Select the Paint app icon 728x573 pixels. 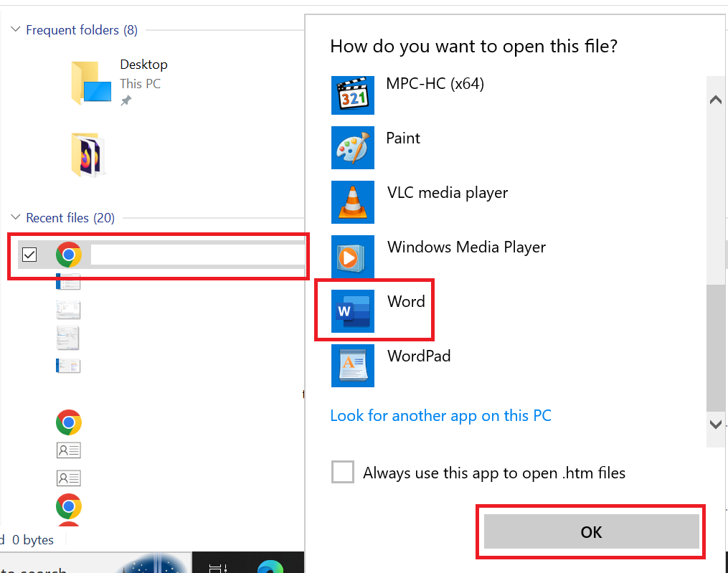point(352,148)
